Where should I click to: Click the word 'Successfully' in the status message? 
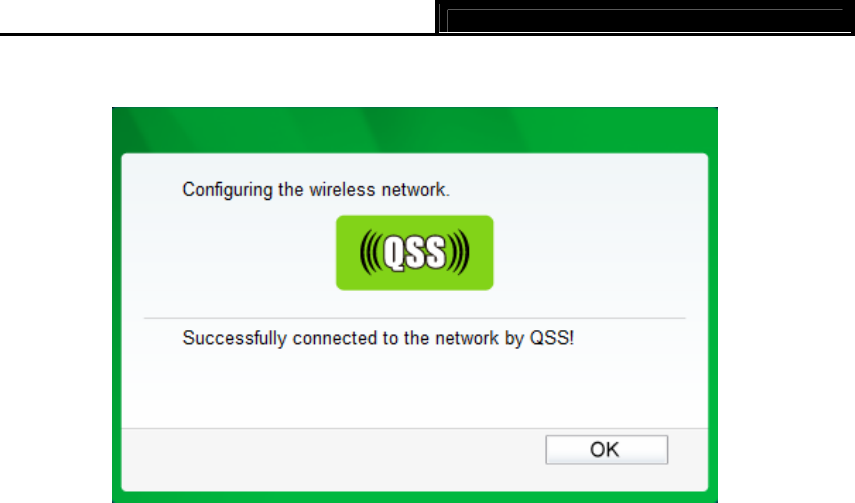(234, 338)
